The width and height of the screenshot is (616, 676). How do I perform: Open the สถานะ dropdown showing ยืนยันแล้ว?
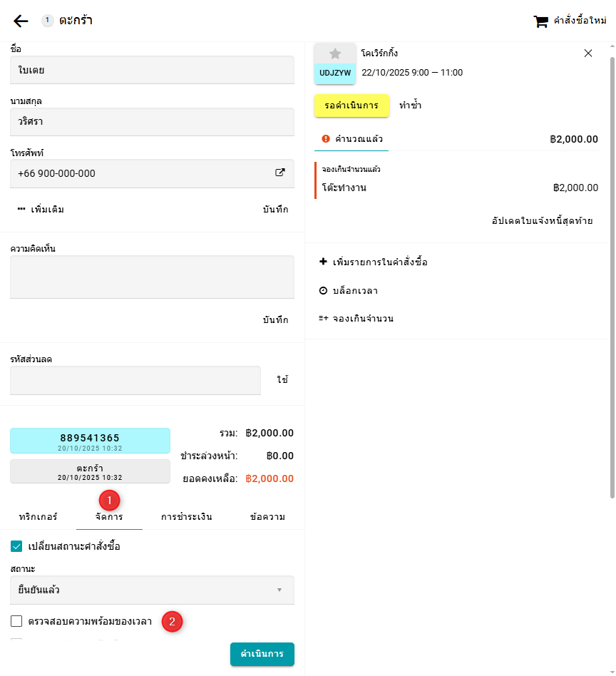tap(152, 590)
